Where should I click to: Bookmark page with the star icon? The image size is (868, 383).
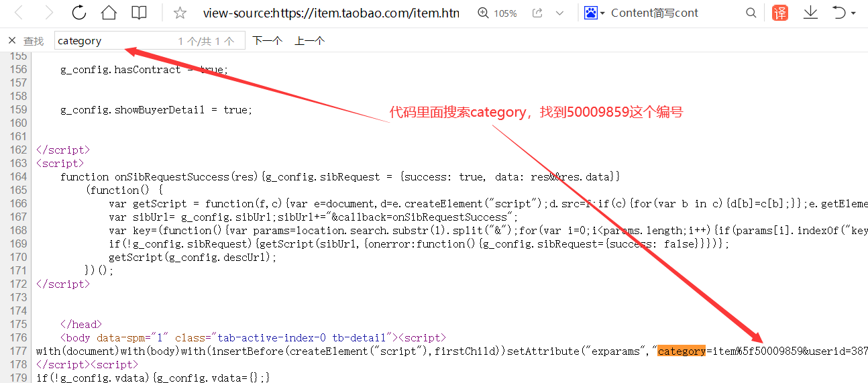tap(180, 13)
